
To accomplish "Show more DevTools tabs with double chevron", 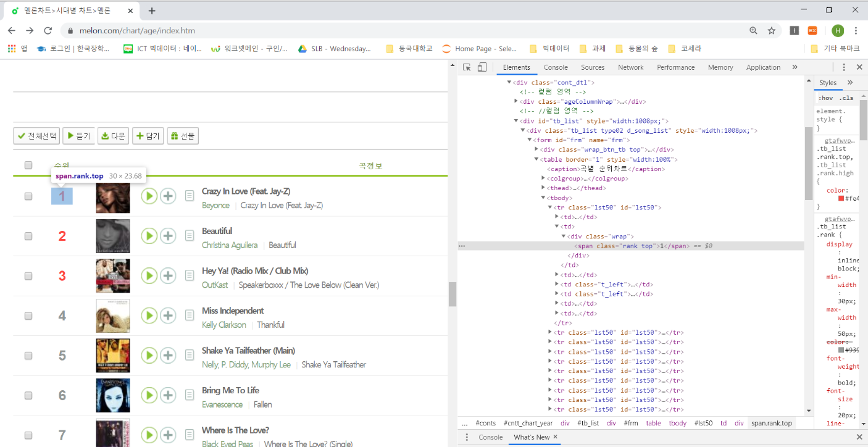I will pos(795,67).
